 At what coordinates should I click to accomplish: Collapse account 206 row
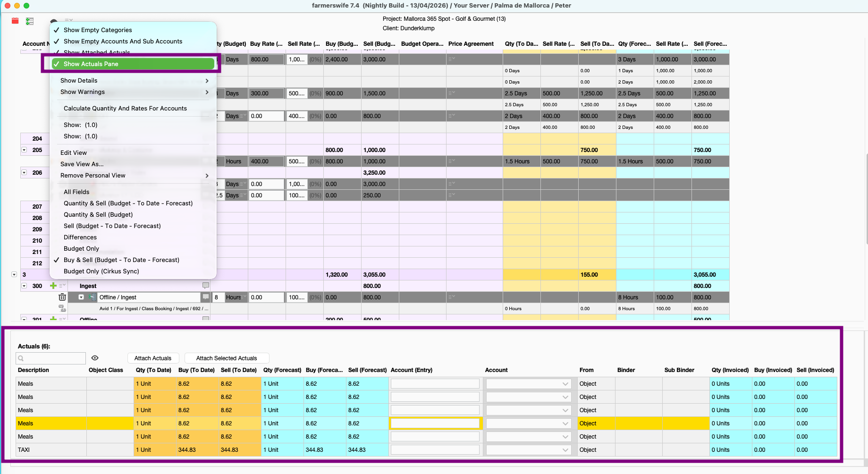coord(24,172)
